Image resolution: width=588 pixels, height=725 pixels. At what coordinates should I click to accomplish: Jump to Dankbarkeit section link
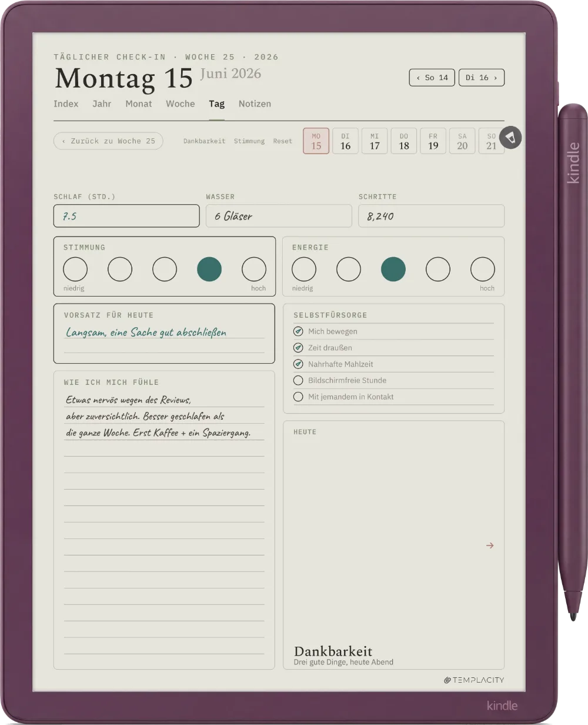pyautogui.click(x=204, y=141)
